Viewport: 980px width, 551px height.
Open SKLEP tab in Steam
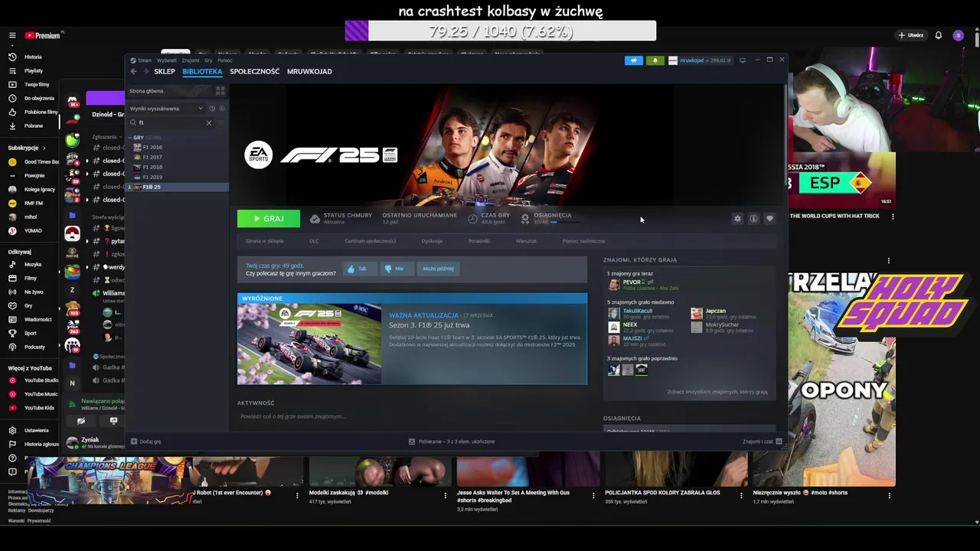tap(165, 71)
